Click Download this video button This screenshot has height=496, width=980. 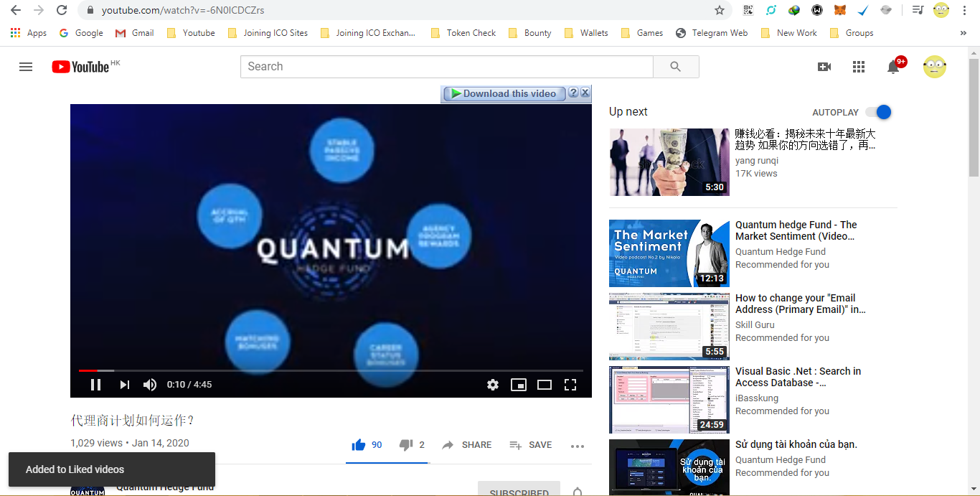[x=503, y=93]
